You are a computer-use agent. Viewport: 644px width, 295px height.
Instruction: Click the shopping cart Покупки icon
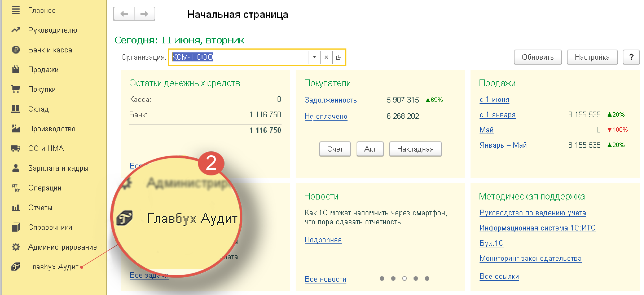[x=16, y=89]
